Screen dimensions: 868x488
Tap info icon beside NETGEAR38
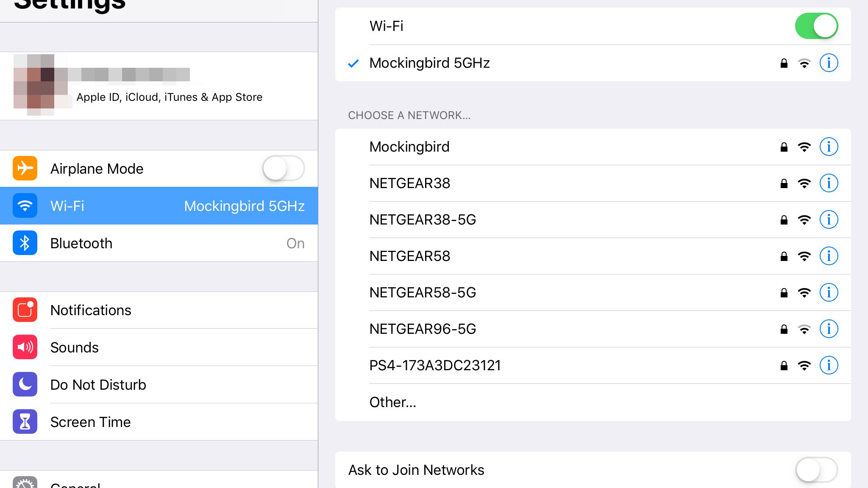(829, 183)
